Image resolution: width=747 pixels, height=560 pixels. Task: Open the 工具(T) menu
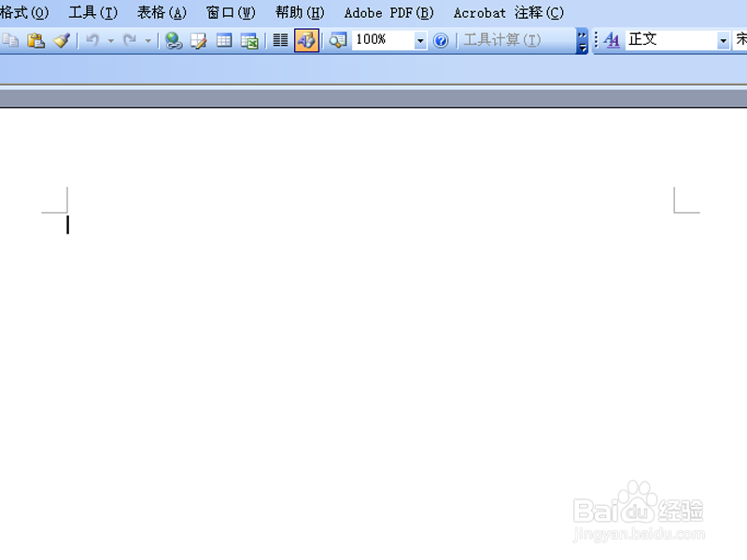click(x=92, y=13)
